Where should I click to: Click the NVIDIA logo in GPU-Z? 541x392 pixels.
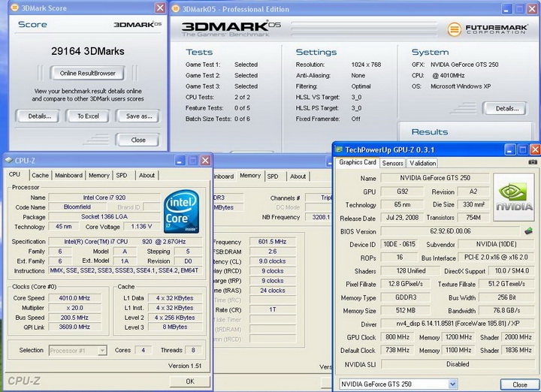click(x=514, y=197)
